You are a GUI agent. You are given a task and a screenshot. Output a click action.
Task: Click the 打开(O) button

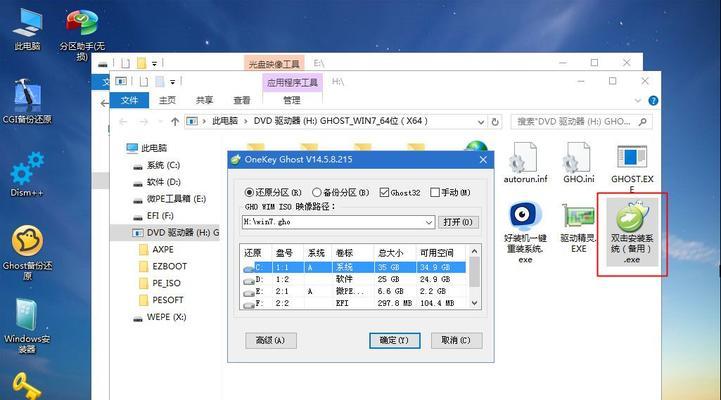pyautogui.click(x=458, y=222)
